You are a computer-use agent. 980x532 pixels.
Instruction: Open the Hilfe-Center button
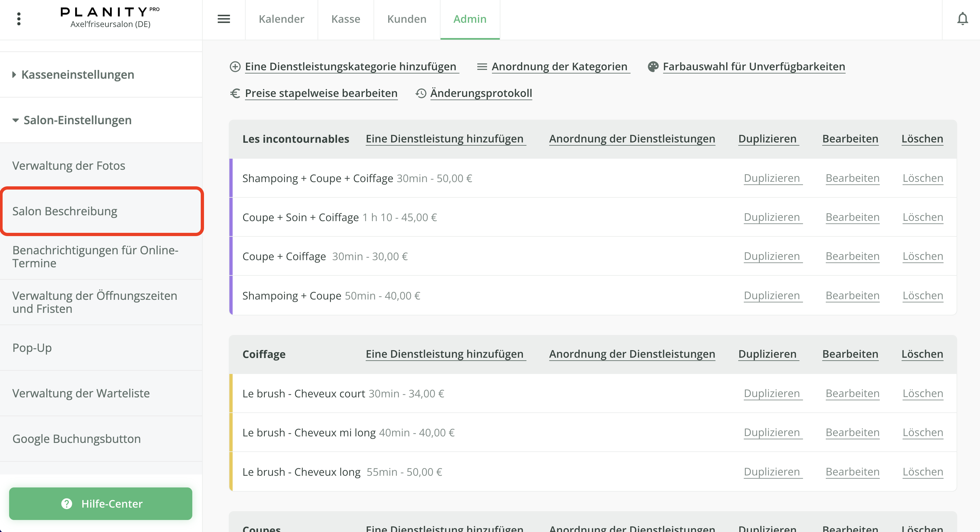coord(101,503)
